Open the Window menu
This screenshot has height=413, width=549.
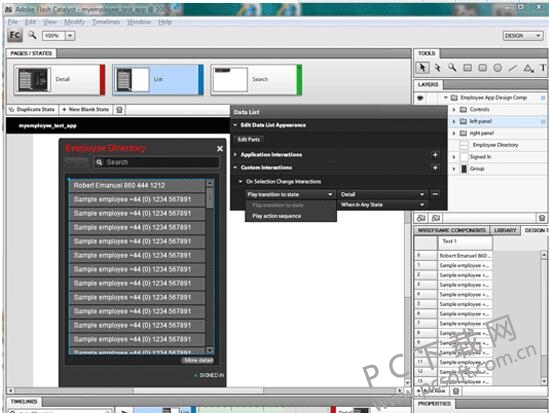(139, 22)
